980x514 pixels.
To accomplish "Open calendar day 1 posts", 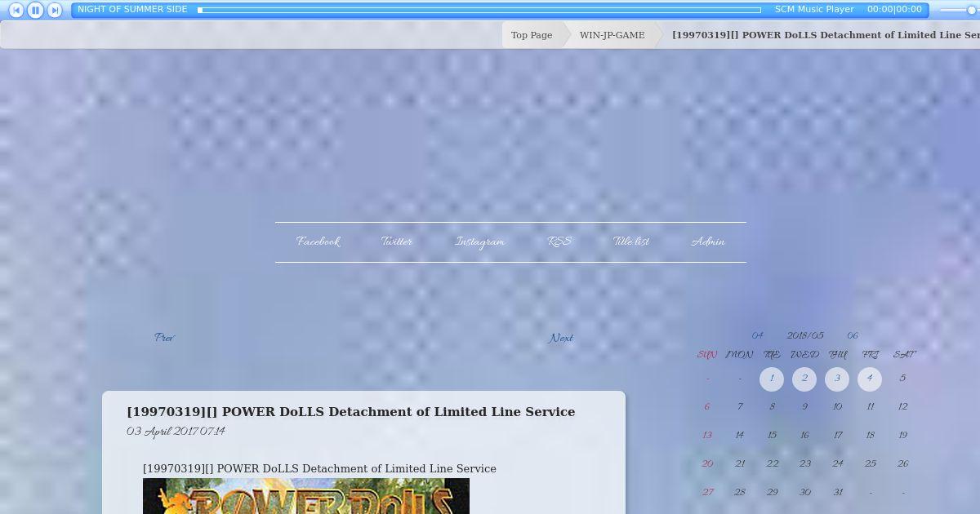I will pos(772,379).
